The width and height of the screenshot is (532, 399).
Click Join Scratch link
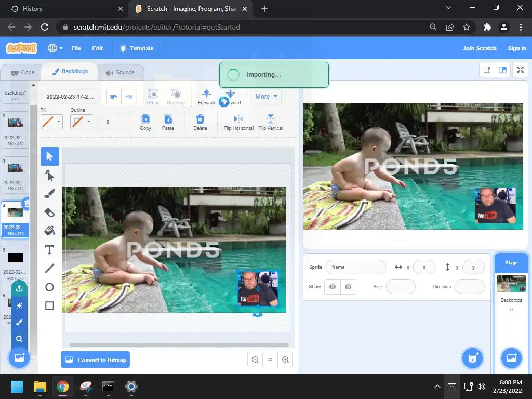pos(480,48)
